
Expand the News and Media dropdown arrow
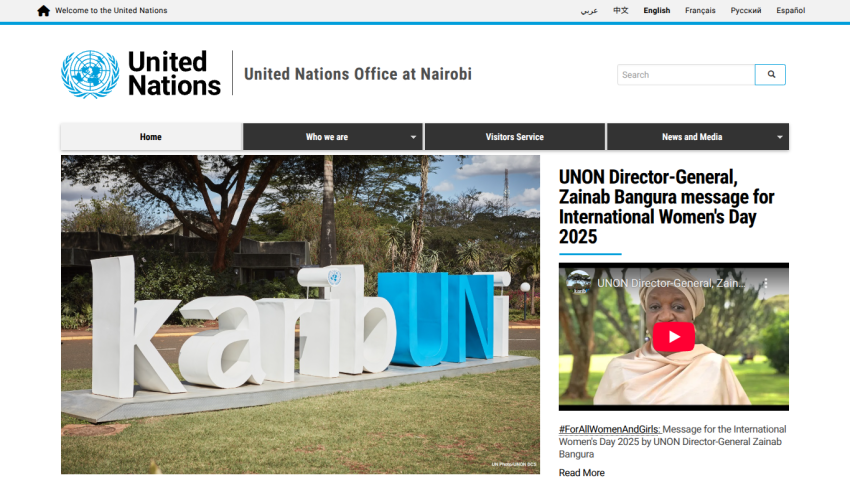tap(780, 137)
